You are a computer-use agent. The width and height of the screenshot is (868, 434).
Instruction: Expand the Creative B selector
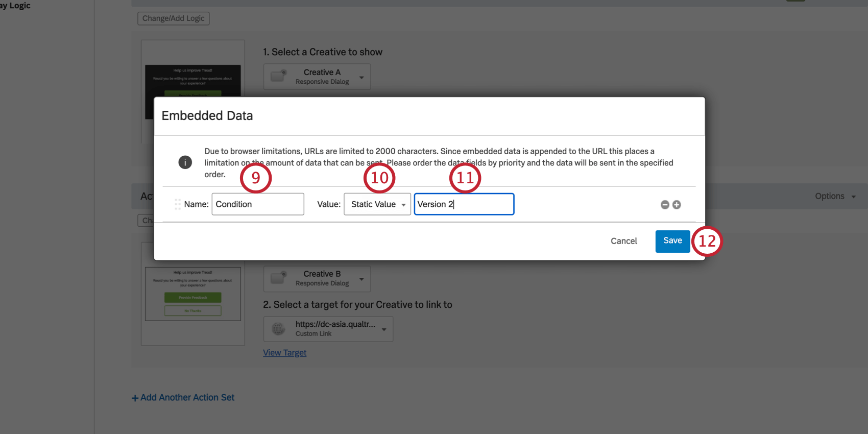pos(361,279)
